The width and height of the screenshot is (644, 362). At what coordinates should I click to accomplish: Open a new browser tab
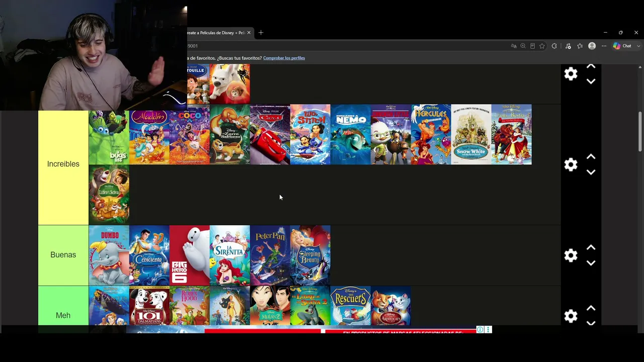pos(261,33)
